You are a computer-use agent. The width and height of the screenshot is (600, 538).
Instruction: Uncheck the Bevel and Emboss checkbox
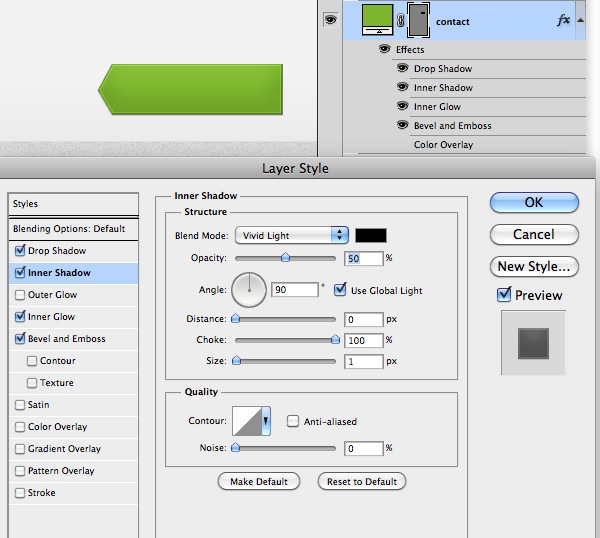pos(20,338)
